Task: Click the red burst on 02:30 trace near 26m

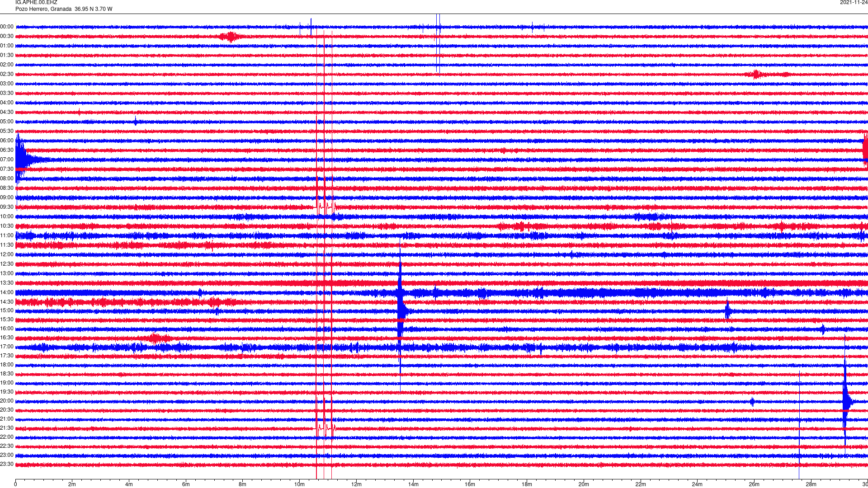Action: point(757,75)
